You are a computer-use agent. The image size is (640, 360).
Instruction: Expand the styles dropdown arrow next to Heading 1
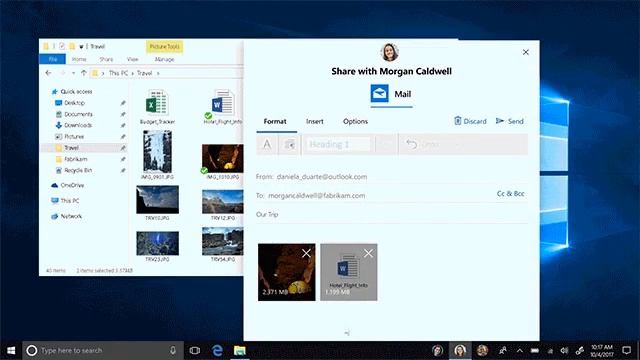click(x=385, y=144)
